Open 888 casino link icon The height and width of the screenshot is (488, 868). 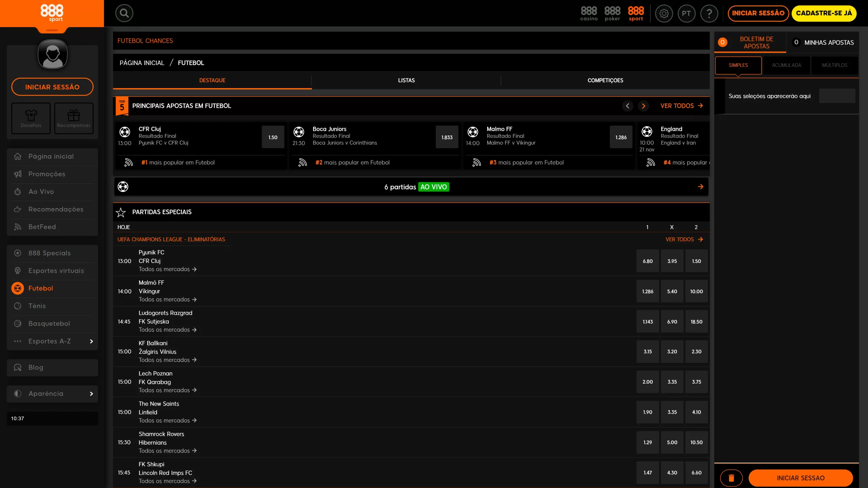[589, 13]
